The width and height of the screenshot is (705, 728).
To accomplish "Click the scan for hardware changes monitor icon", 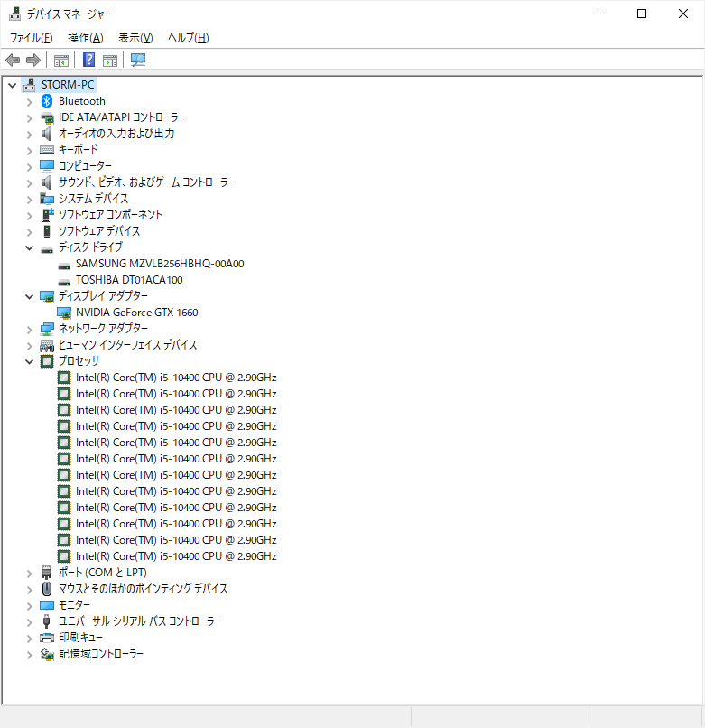I will 138,60.
